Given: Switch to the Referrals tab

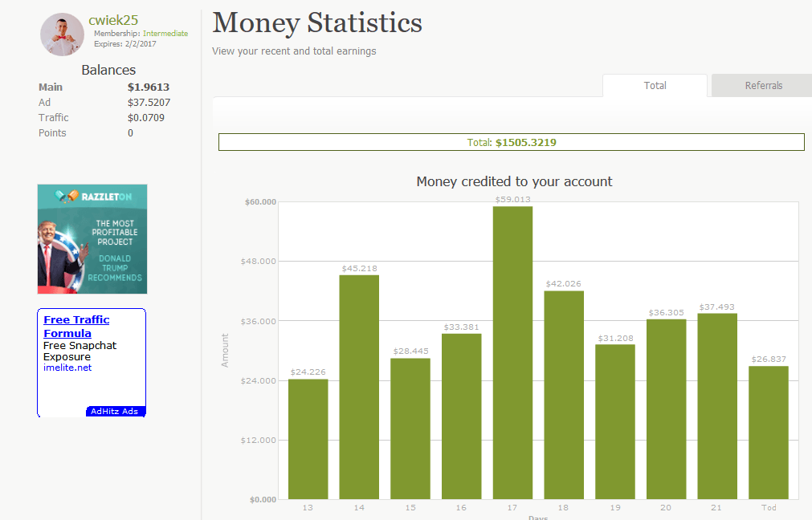Looking at the screenshot, I should pyautogui.click(x=762, y=86).
